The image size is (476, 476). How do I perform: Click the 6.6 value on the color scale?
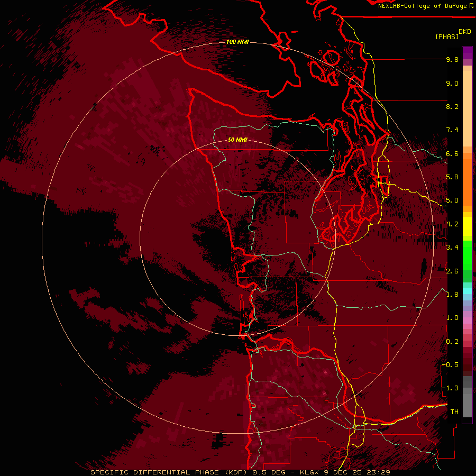tap(452, 153)
